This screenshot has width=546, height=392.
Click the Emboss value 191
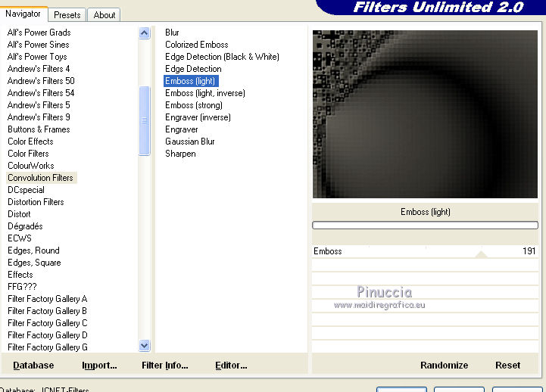[x=529, y=251]
